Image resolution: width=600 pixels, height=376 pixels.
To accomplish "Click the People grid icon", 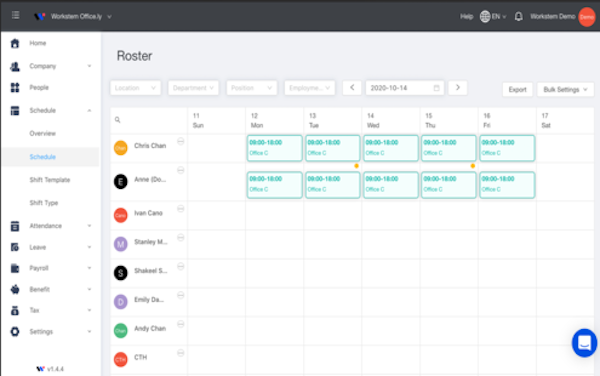I will (15, 88).
